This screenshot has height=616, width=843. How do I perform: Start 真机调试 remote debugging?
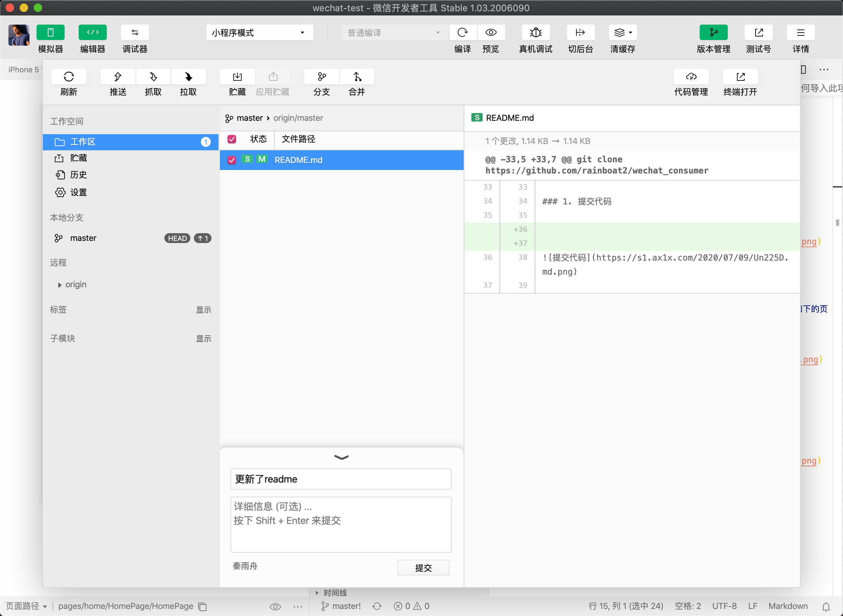pyautogui.click(x=536, y=32)
